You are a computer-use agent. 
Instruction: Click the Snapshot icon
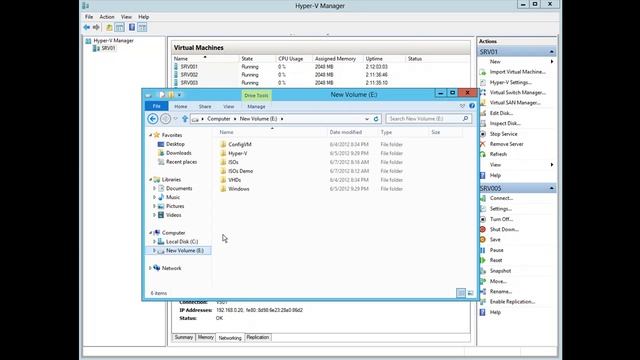click(483, 271)
